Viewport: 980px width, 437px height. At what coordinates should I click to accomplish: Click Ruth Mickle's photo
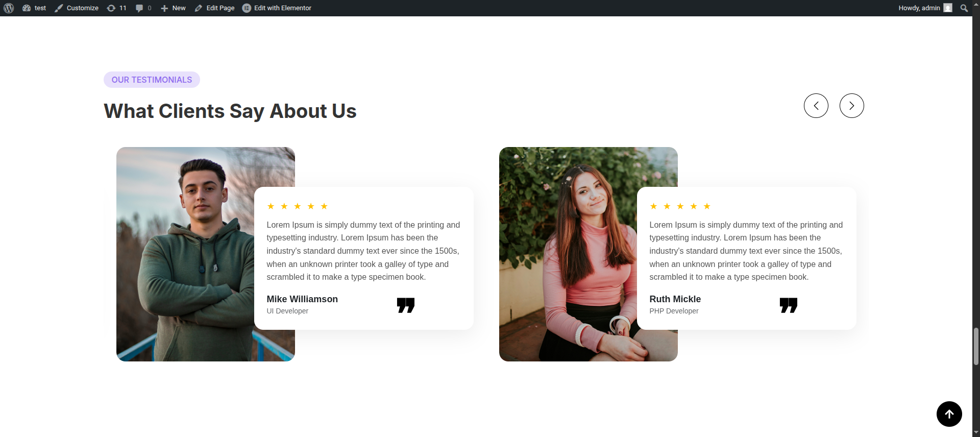[x=568, y=254]
